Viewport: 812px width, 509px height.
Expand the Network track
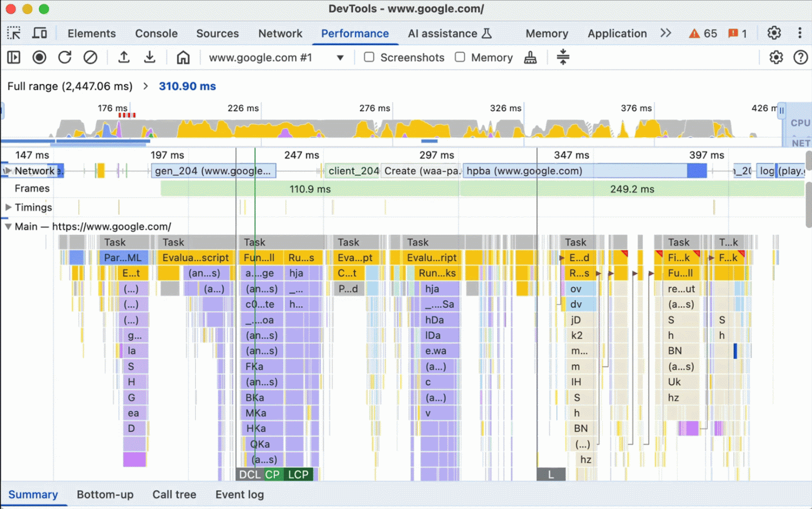[7, 171]
